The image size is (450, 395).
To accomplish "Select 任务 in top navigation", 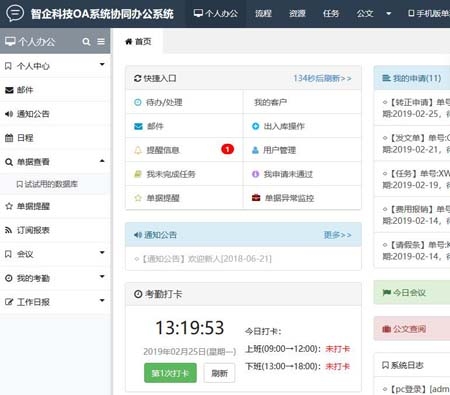I will click(x=331, y=13).
